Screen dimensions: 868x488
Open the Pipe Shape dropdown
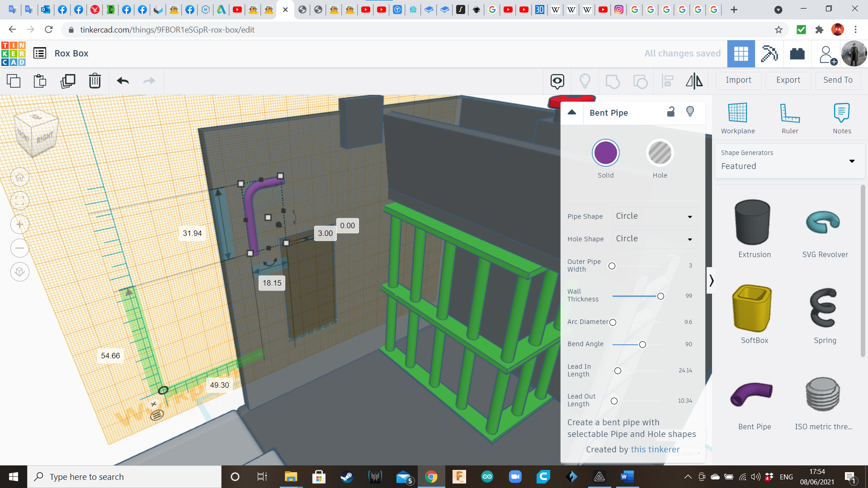[655, 216]
